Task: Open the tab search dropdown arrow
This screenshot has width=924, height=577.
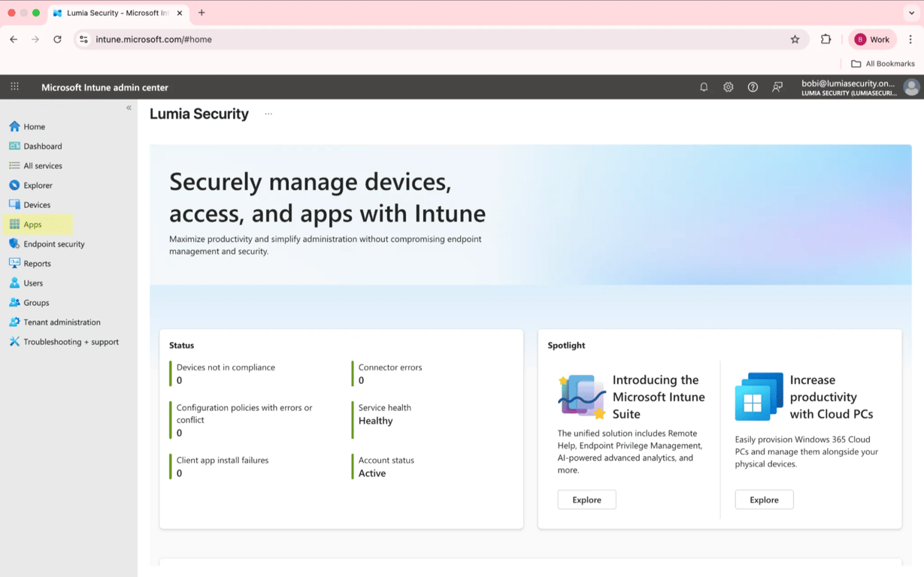Action: pos(911,13)
